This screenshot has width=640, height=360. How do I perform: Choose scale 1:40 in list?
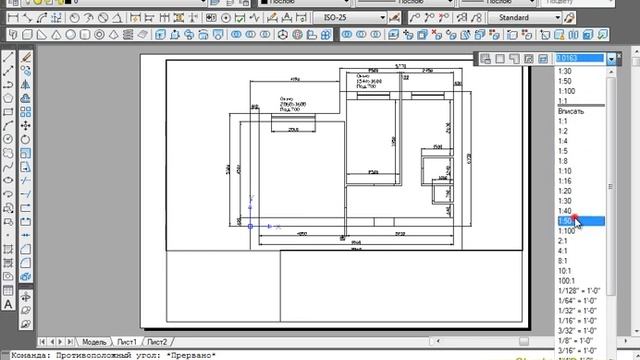(x=565, y=211)
